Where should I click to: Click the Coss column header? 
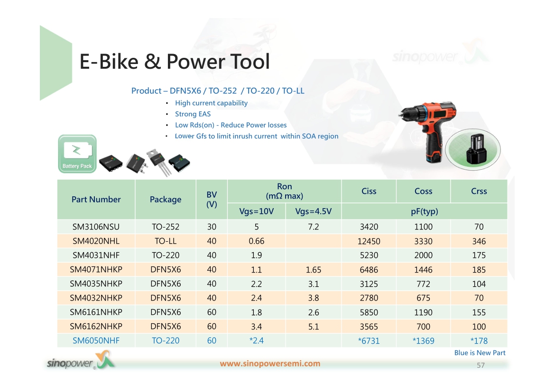423,191
